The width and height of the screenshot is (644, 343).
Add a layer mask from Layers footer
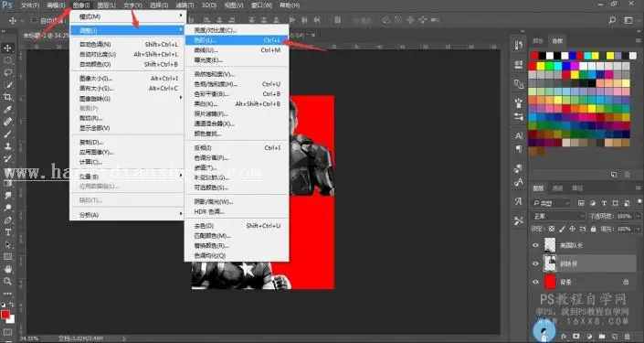(x=576, y=336)
